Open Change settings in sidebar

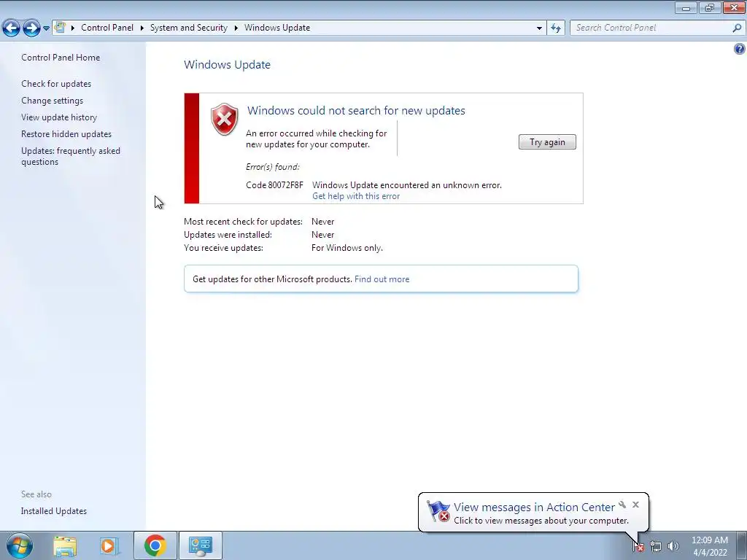(x=52, y=101)
